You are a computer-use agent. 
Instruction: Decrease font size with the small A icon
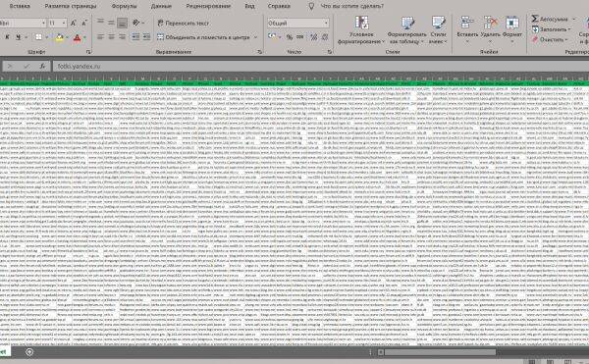tap(84, 24)
